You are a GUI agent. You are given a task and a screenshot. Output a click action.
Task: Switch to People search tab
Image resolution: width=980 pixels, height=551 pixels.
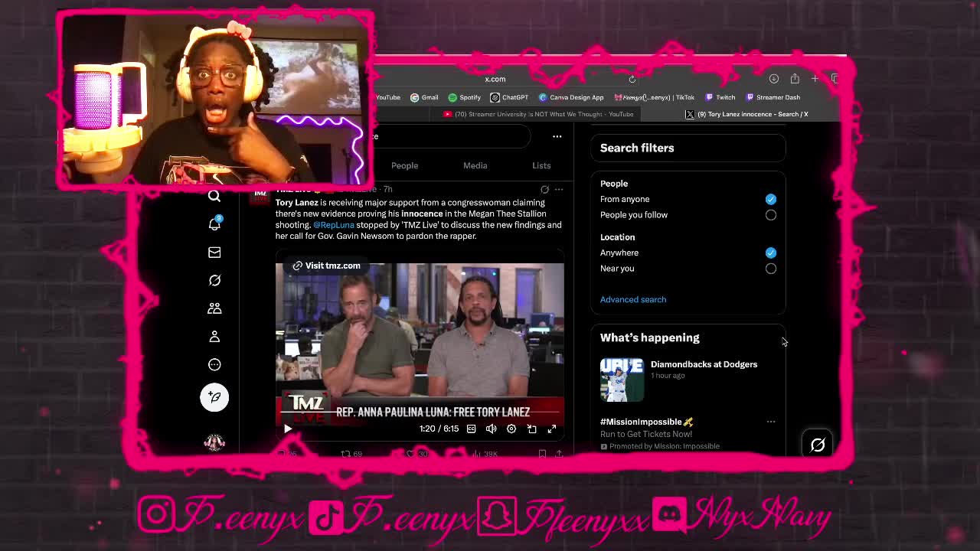(x=404, y=165)
